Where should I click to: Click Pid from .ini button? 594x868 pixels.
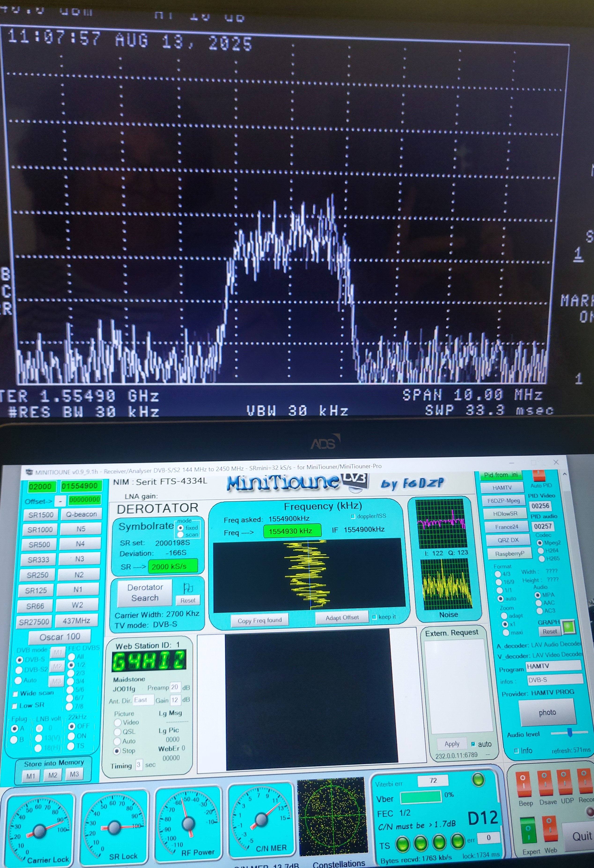point(501,475)
